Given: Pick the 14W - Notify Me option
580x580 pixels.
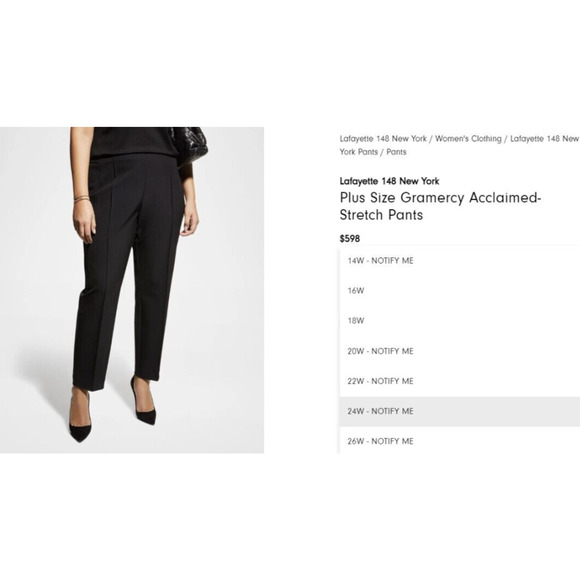Looking at the screenshot, I should [x=460, y=261].
